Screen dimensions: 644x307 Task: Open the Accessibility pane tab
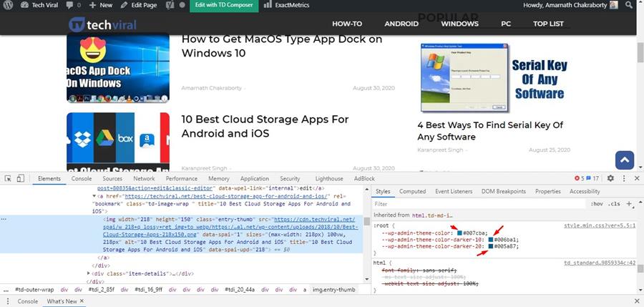tap(585, 192)
